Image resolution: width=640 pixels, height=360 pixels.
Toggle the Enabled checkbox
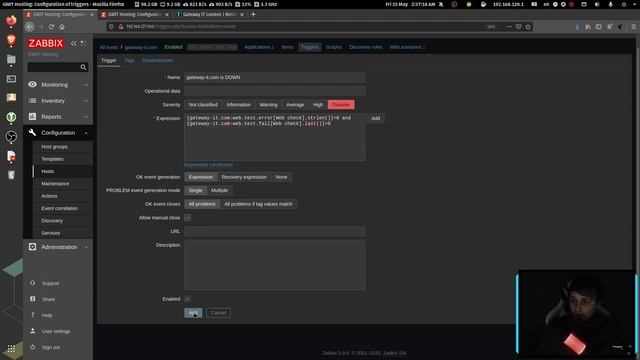pyautogui.click(x=187, y=299)
